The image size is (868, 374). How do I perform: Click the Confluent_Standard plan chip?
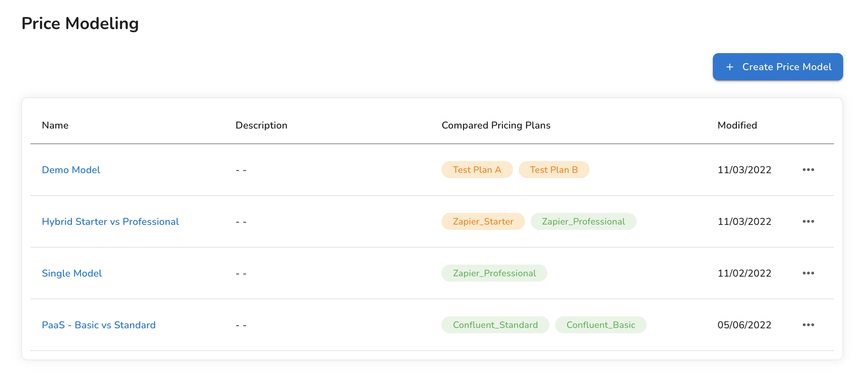pos(495,325)
